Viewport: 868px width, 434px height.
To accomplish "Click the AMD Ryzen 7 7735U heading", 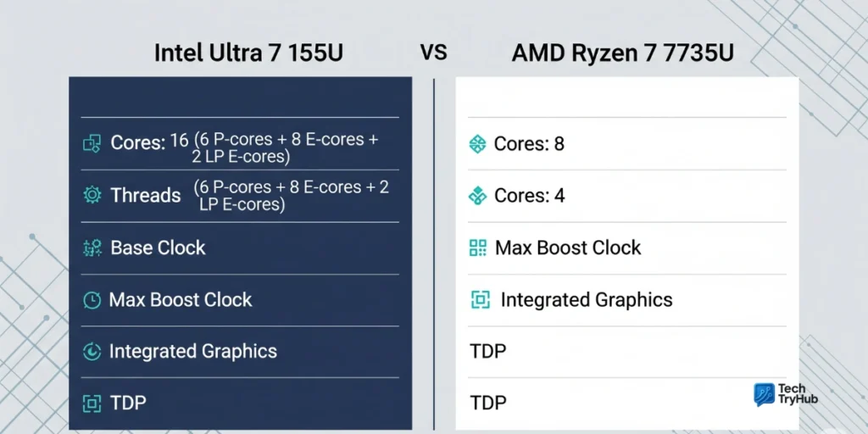I will (x=622, y=53).
